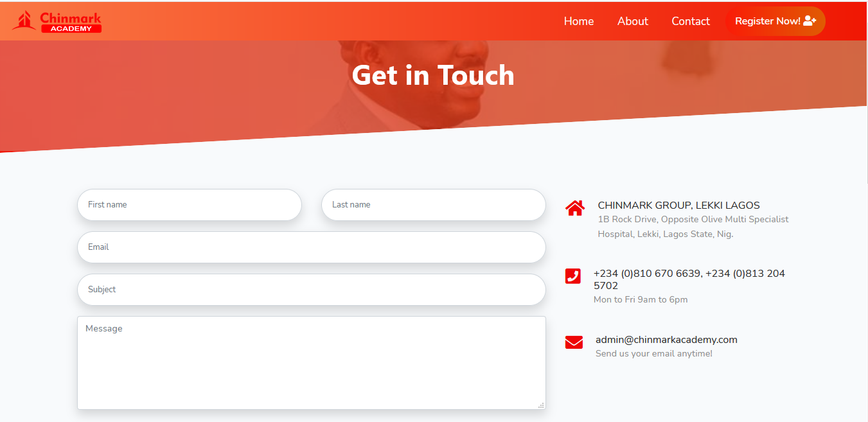This screenshot has height=422, width=868.
Task: Click inside the Message text area
Action: tap(312, 363)
